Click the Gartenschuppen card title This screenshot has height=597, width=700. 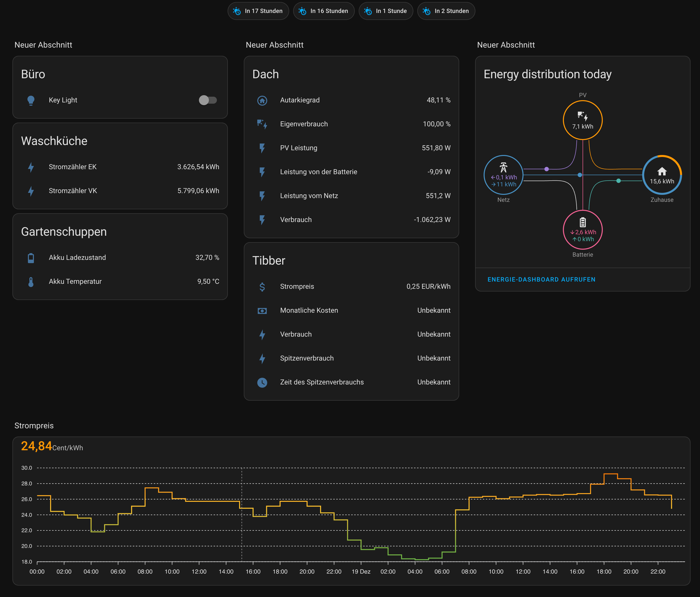point(64,232)
